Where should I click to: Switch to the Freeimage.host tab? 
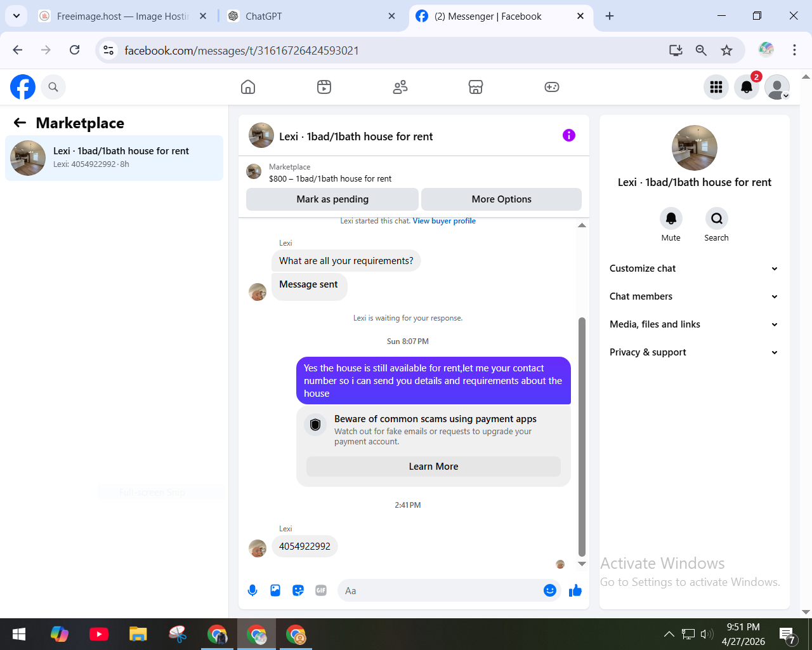tap(122, 17)
